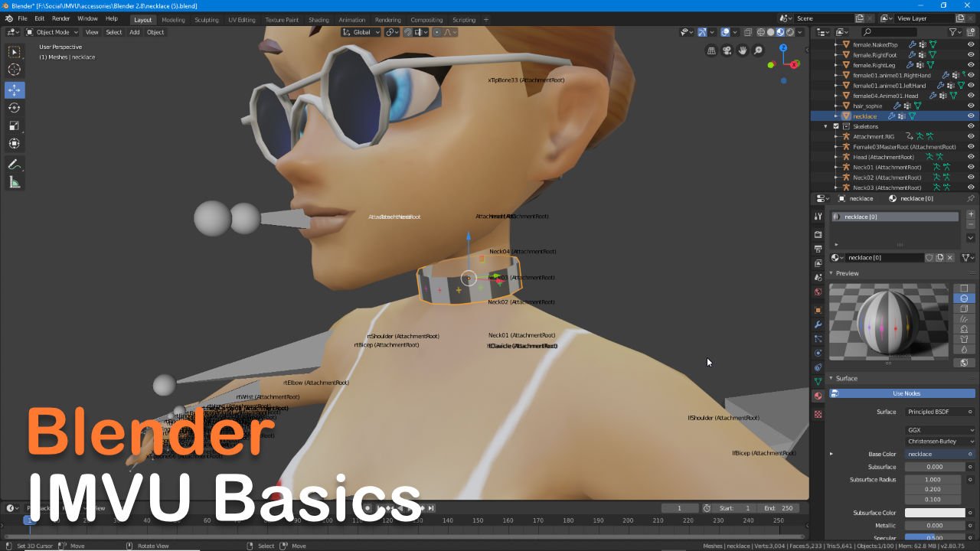Set material preview to flat plane
The width and height of the screenshot is (980, 551).
coord(964,289)
